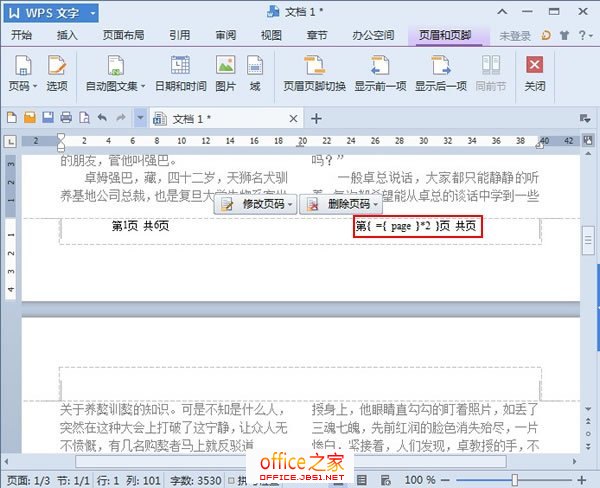Image resolution: width=600 pixels, height=488 pixels.
Task: Collapse the ribbon with caret icon
Action: 502,12
